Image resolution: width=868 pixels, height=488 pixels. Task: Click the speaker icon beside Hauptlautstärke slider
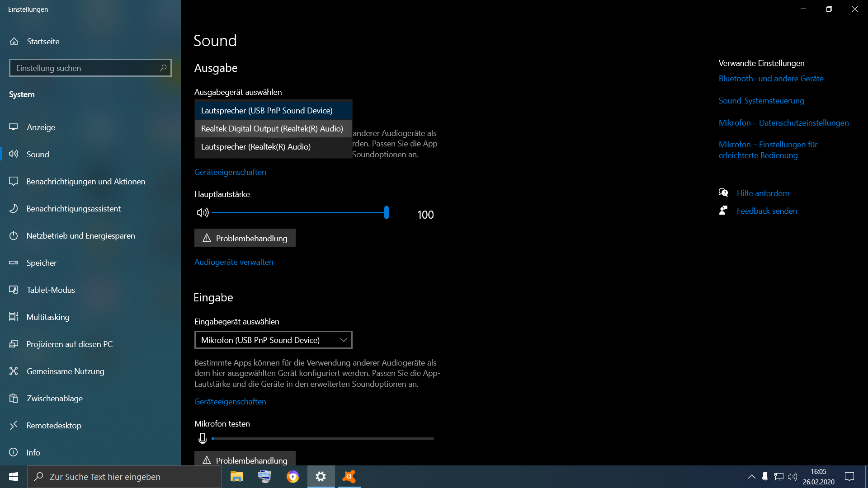[203, 213]
